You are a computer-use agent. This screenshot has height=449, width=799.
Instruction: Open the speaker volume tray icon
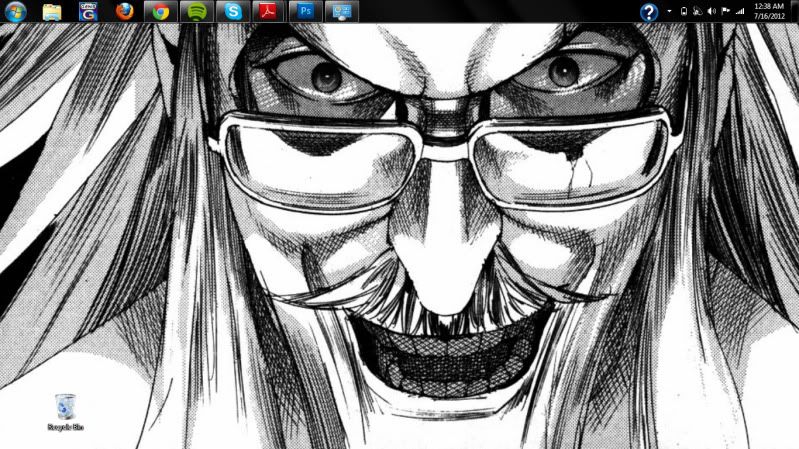click(712, 11)
